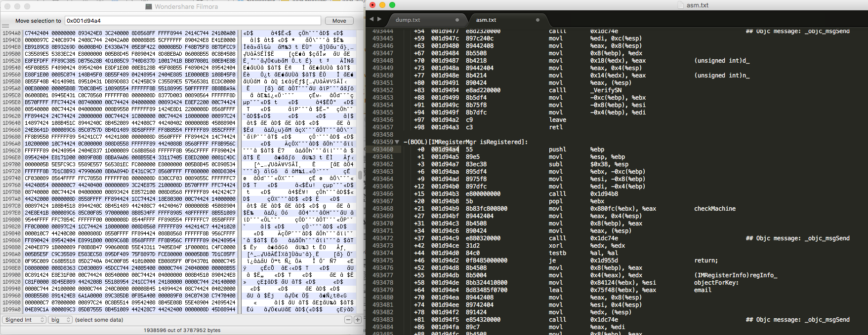
Task: Open the big endian dropdown
Action: point(61,320)
